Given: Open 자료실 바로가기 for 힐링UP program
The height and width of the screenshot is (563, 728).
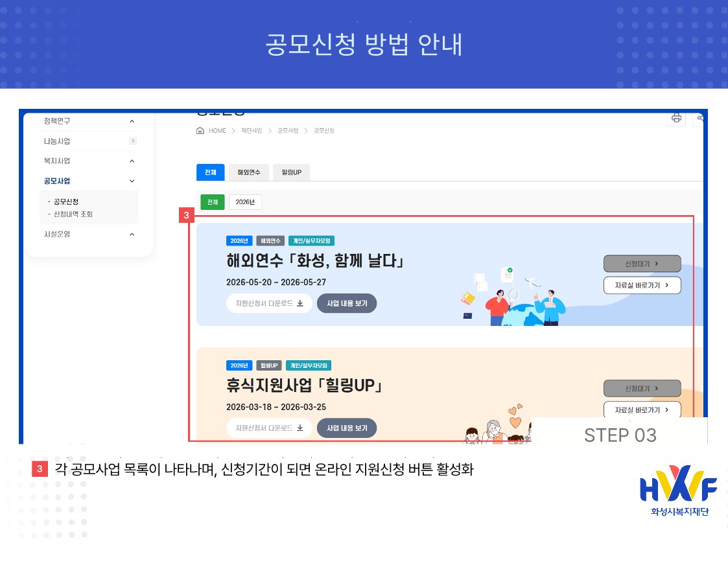Looking at the screenshot, I should click(x=642, y=409).
